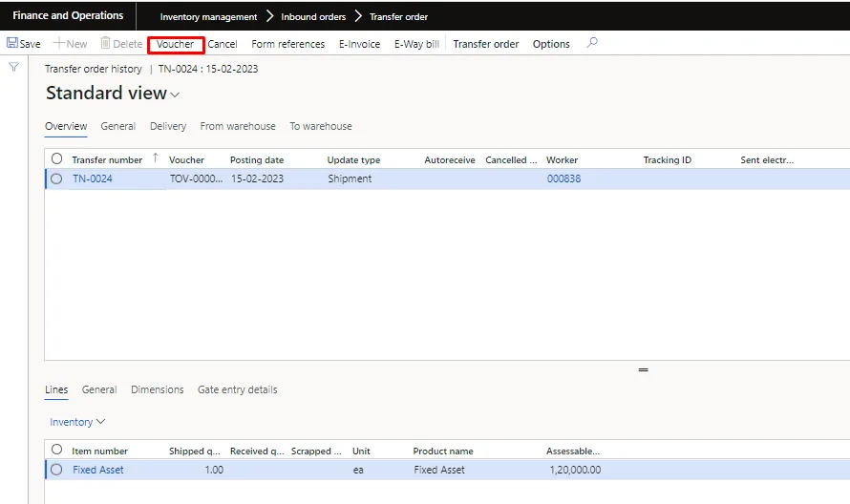Switch to the upper General tab
850x504 pixels.
[x=117, y=126]
